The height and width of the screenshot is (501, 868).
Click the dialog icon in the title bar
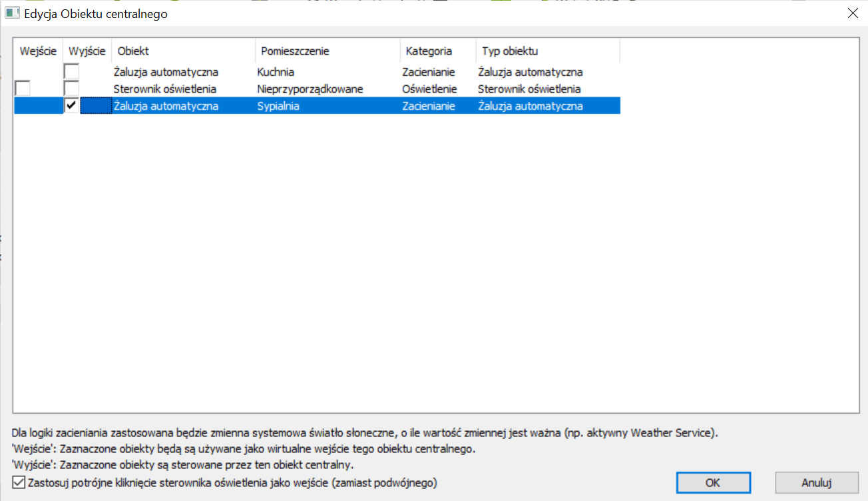tap(12, 13)
